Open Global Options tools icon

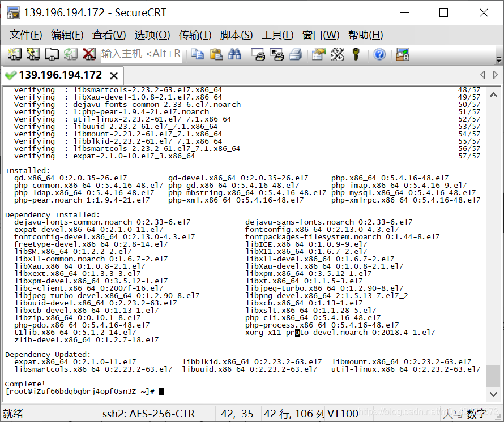click(338, 54)
